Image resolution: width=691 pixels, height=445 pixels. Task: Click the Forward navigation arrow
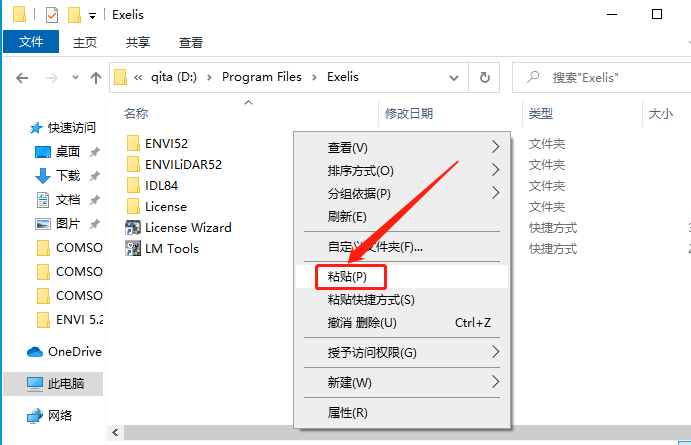click(x=52, y=78)
